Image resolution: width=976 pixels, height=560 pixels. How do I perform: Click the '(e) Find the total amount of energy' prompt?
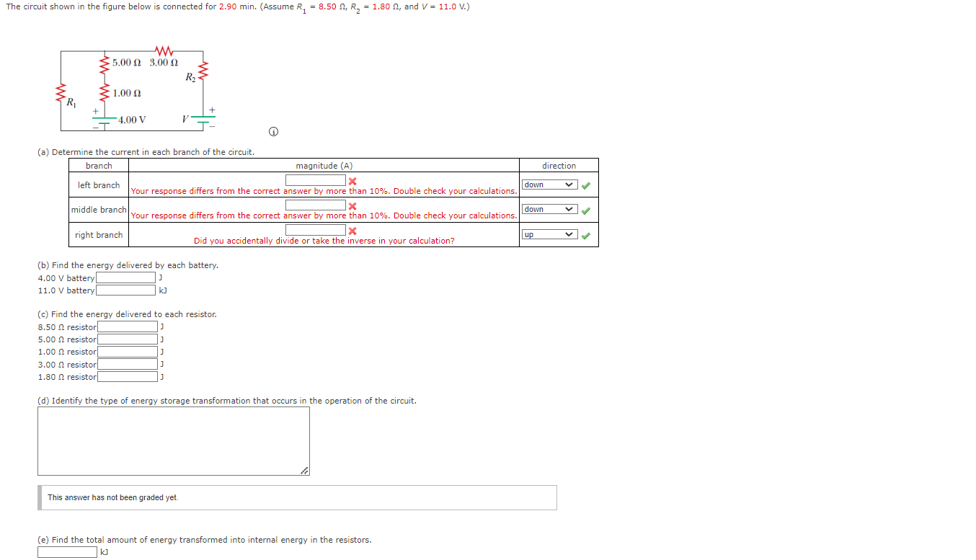(x=205, y=540)
